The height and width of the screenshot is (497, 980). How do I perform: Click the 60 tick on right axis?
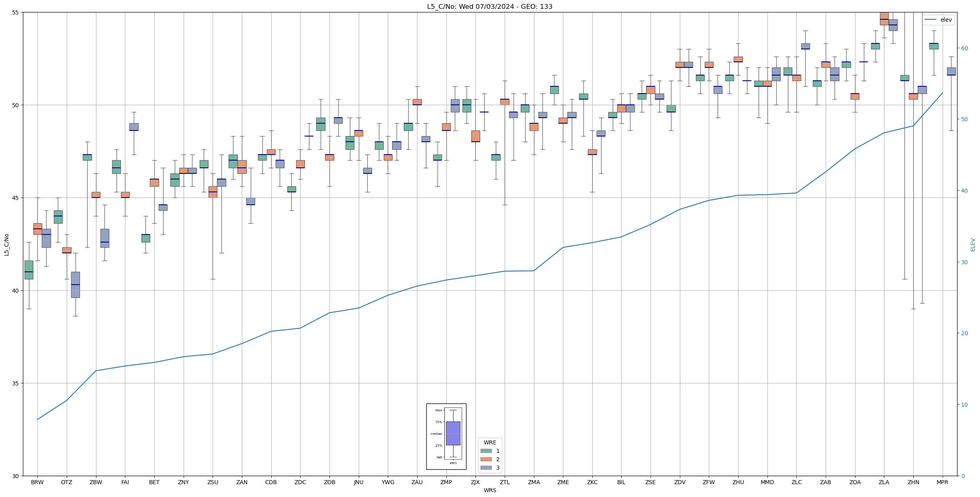click(964, 48)
